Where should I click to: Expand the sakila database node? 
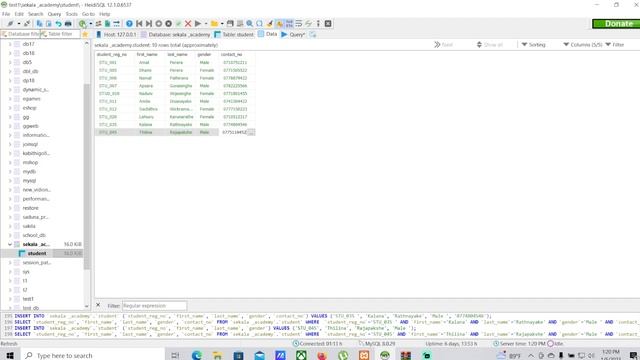pos(10,226)
